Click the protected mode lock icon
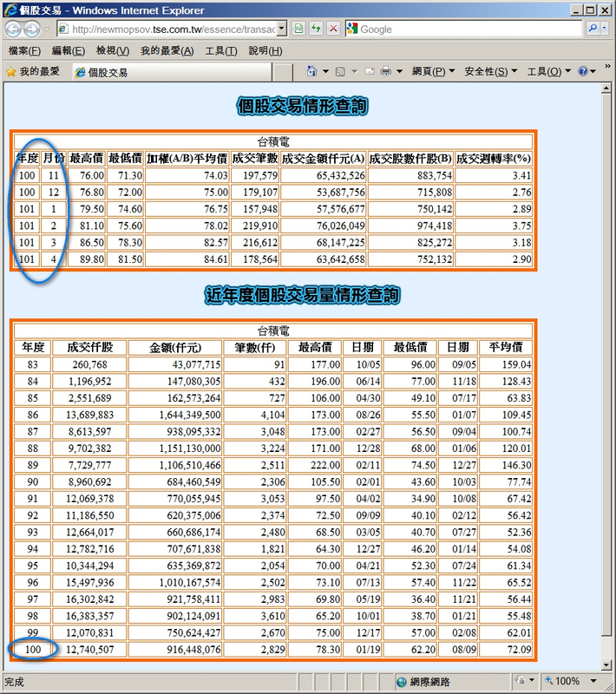616x694 pixels. point(521,681)
